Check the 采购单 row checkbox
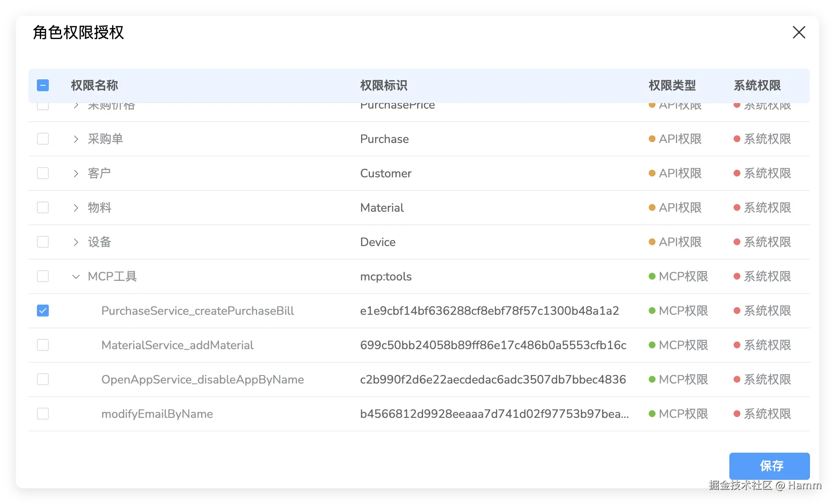The image size is (835, 504). tap(43, 139)
